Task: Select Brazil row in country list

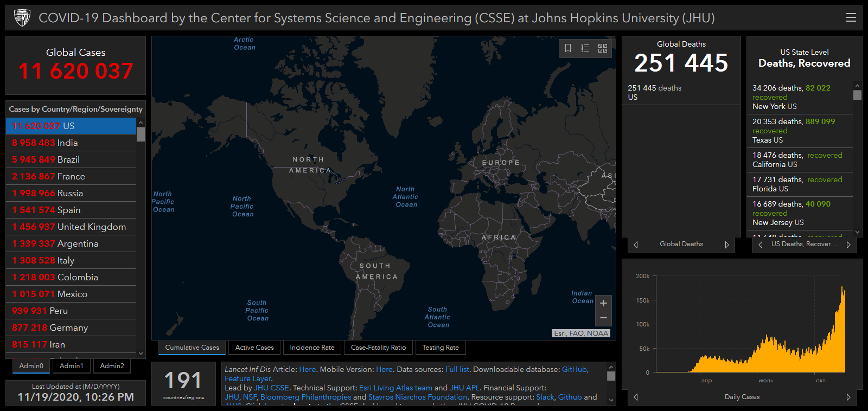Action: pos(71,159)
